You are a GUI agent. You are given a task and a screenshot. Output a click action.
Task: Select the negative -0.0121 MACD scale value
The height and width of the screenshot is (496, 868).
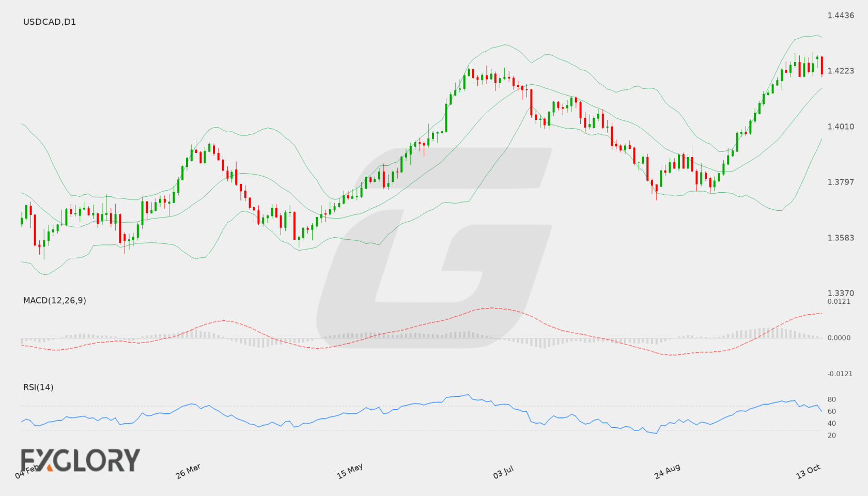click(x=840, y=374)
